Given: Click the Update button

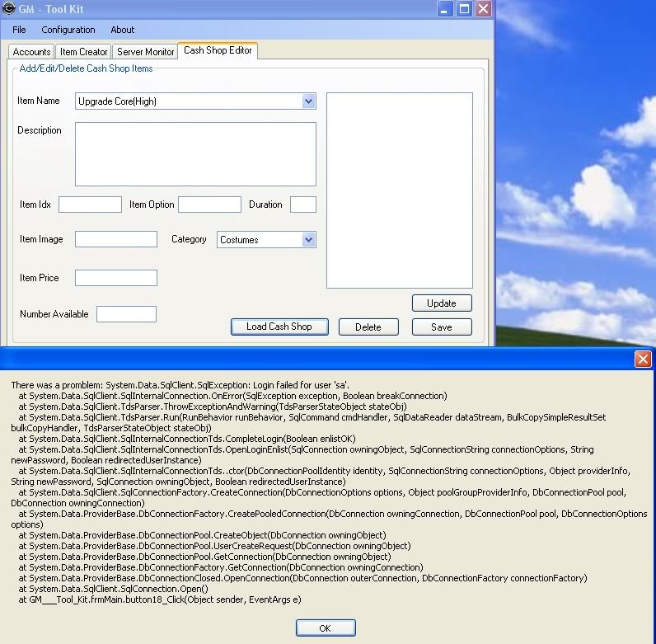Looking at the screenshot, I should pos(442,303).
